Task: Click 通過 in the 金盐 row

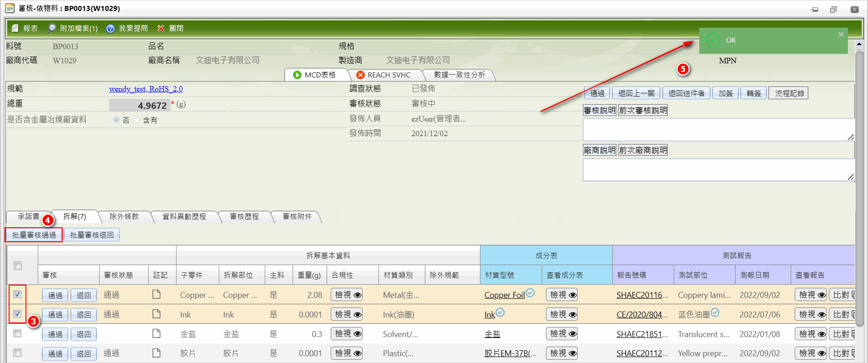Action: click(x=55, y=334)
